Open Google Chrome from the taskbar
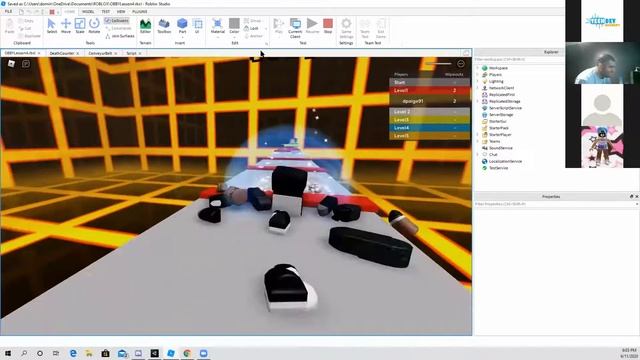640x360 pixels. [187, 353]
